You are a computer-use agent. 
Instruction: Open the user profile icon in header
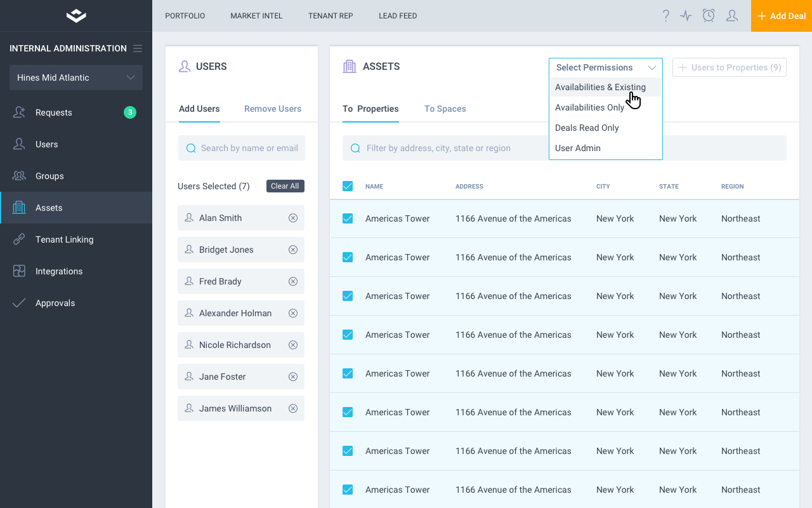[x=731, y=16]
